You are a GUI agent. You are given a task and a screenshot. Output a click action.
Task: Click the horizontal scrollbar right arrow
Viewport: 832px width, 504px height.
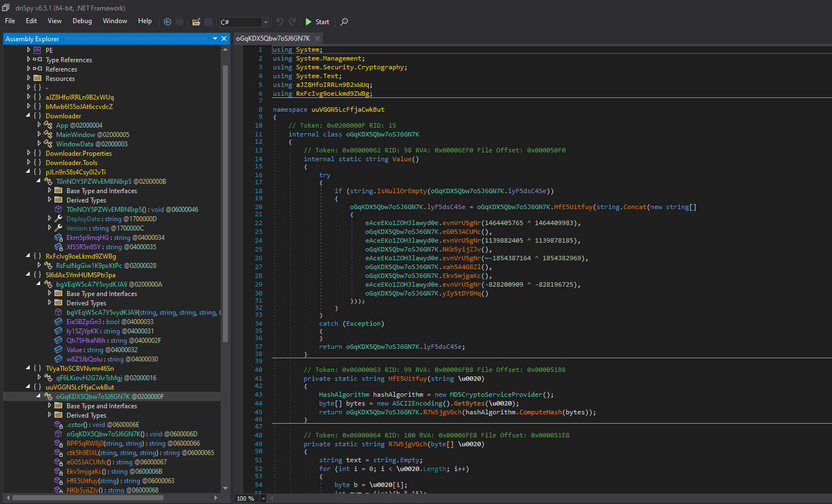[216, 498]
